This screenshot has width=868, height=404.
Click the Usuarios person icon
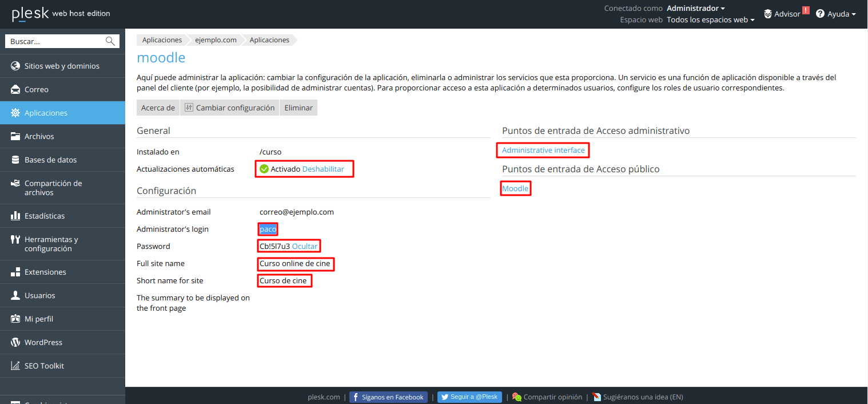click(x=15, y=295)
